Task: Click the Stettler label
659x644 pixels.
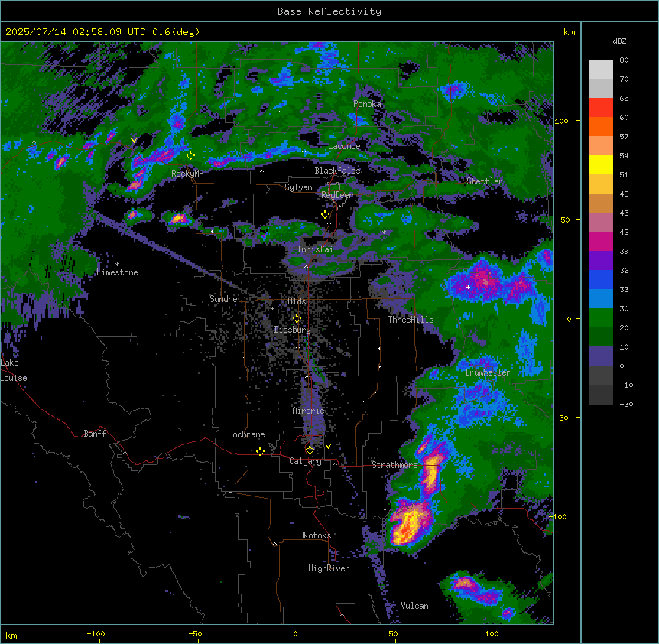Action: [485, 181]
